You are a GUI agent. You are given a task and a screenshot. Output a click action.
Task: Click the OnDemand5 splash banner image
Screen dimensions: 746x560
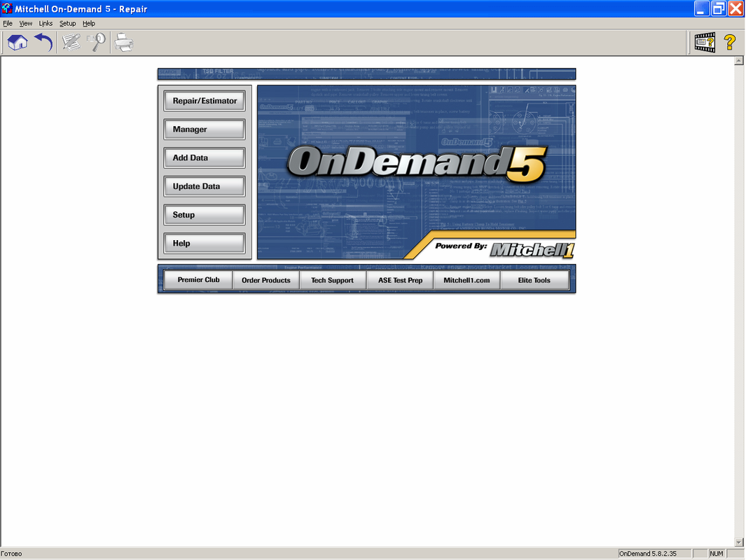416,172
